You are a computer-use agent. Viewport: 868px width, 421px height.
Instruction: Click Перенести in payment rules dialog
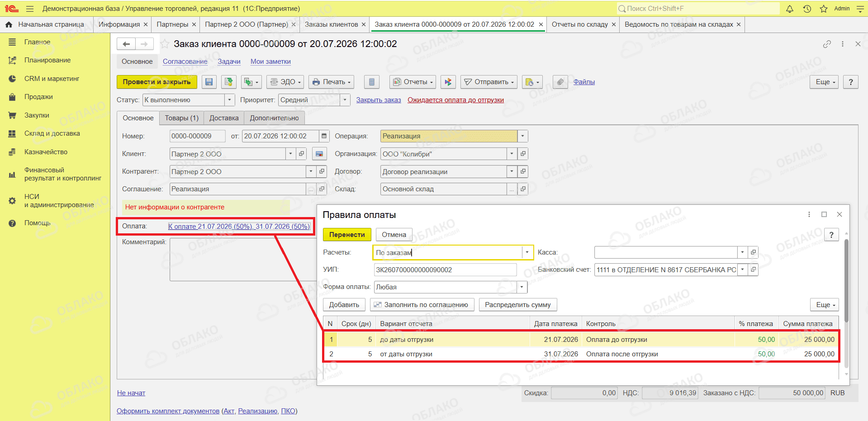(x=347, y=235)
